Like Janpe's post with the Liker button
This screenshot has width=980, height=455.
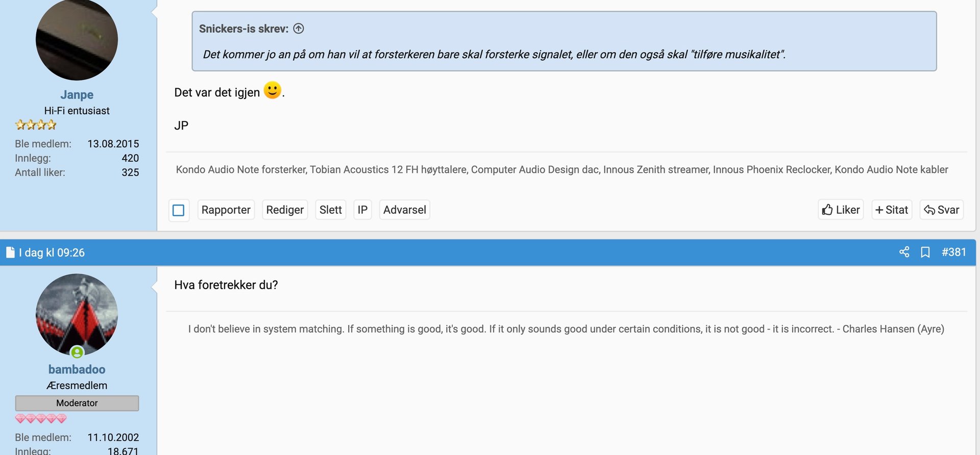[841, 210]
